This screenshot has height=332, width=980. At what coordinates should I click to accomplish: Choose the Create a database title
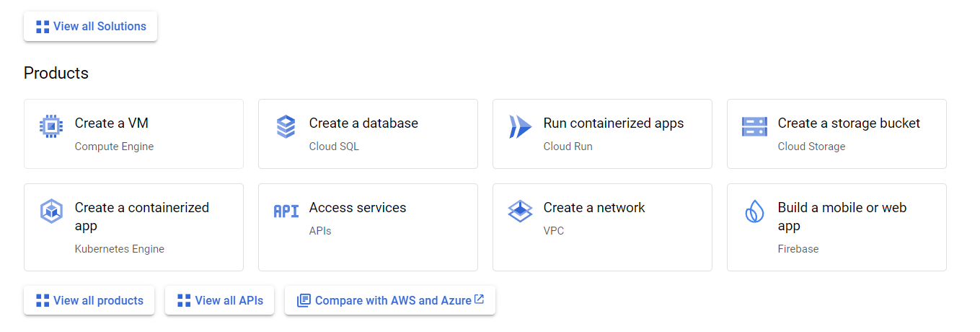coord(363,123)
